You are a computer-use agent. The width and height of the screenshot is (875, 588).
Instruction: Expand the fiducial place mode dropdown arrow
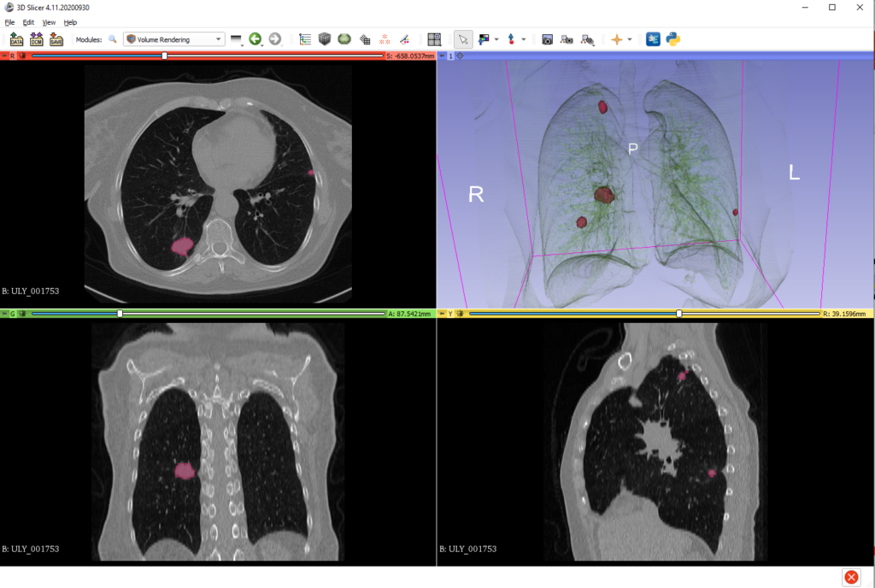[523, 39]
